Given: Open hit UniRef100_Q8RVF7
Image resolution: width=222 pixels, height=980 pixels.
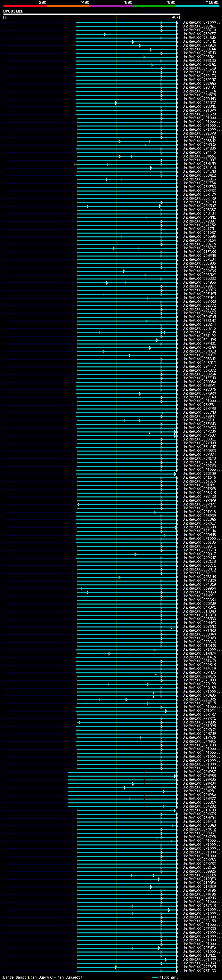Looking at the screenshot, I should coord(199,34).
